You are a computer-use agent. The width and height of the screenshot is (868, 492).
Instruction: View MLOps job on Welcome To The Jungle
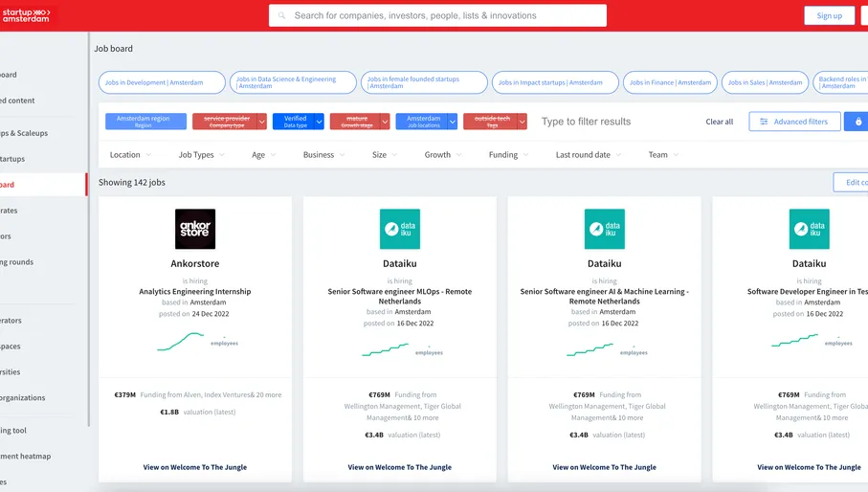click(400, 467)
